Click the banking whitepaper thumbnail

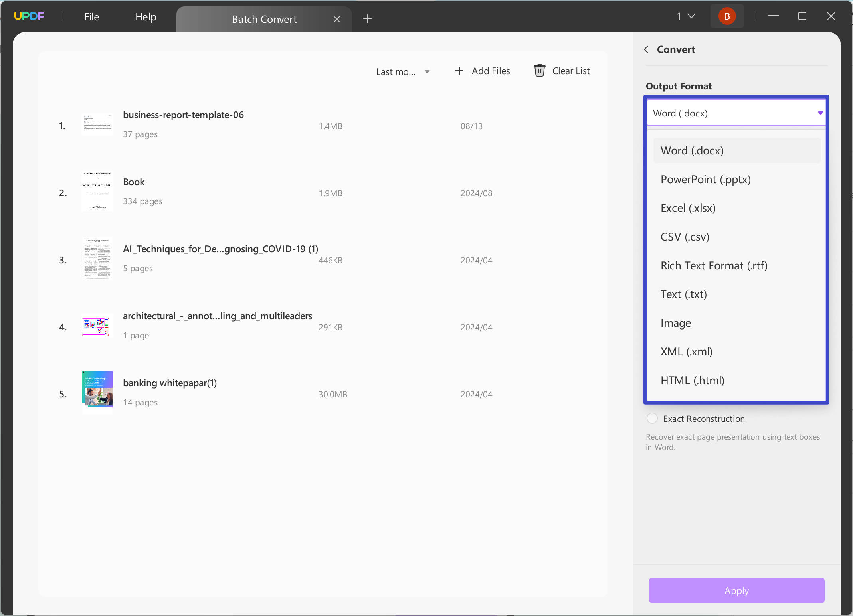(x=97, y=389)
